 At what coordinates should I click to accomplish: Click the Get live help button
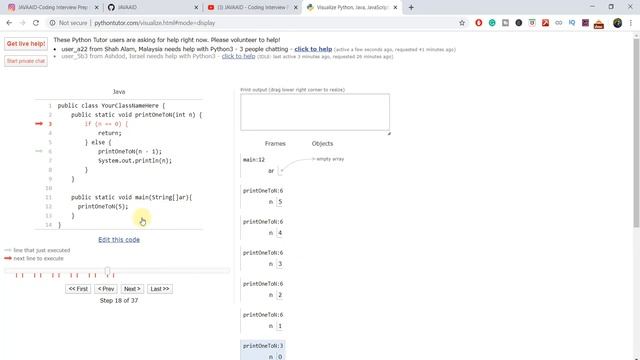tap(26, 44)
